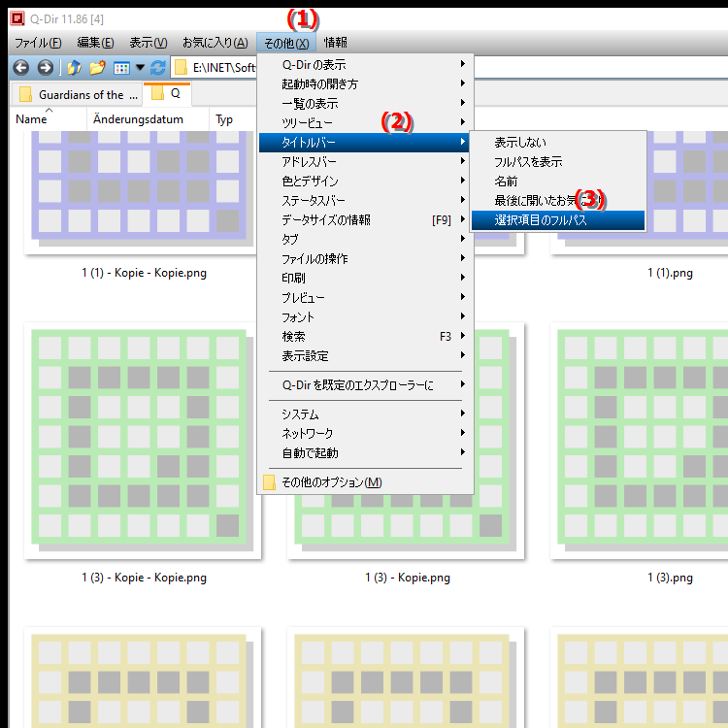Expand the 一覧の表示 submenu
The width and height of the screenshot is (728, 728).
(365, 104)
